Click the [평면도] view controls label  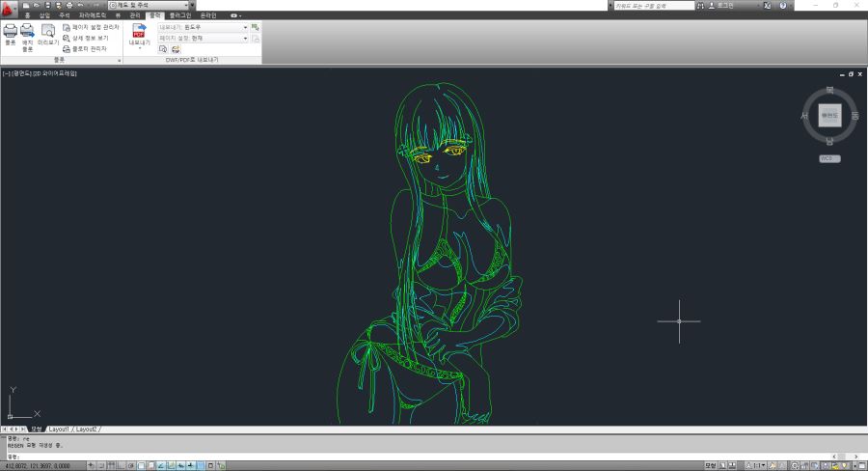pos(21,73)
